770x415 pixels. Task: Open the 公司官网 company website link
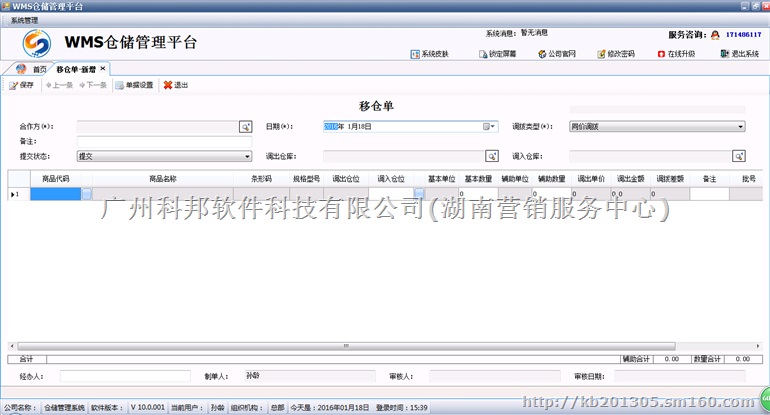tap(557, 54)
